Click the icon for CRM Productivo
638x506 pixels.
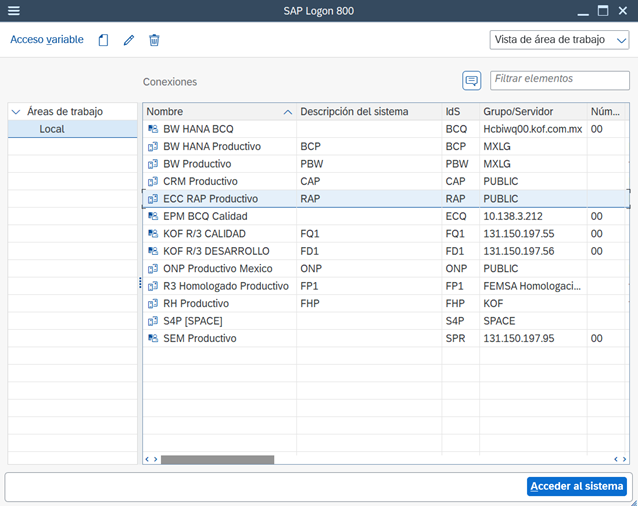click(x=153, y=181)
